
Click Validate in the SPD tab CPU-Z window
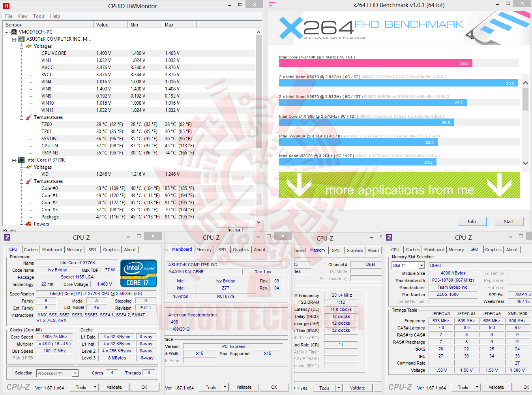pyautogui.click(x=496, y=387)
